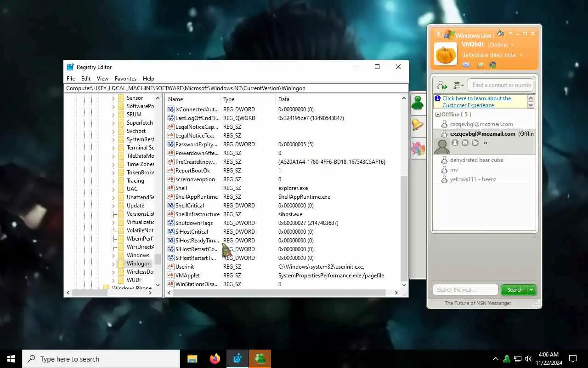588x368 pixels.
Task: Click the binary icon beside ShutdownFlags
Action: click(x=171, y=223)
